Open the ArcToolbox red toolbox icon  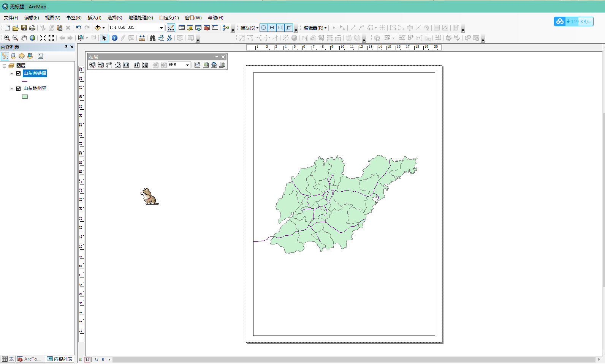(207, 28)
